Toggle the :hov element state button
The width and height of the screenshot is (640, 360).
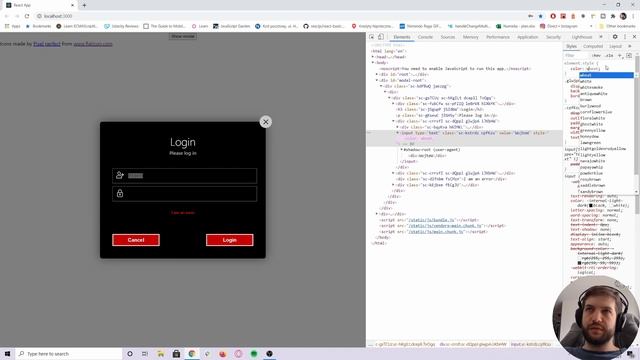pos(596,56)
